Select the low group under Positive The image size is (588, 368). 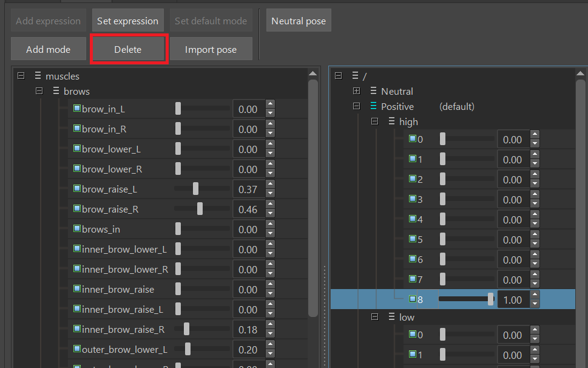tap(407, 317)
